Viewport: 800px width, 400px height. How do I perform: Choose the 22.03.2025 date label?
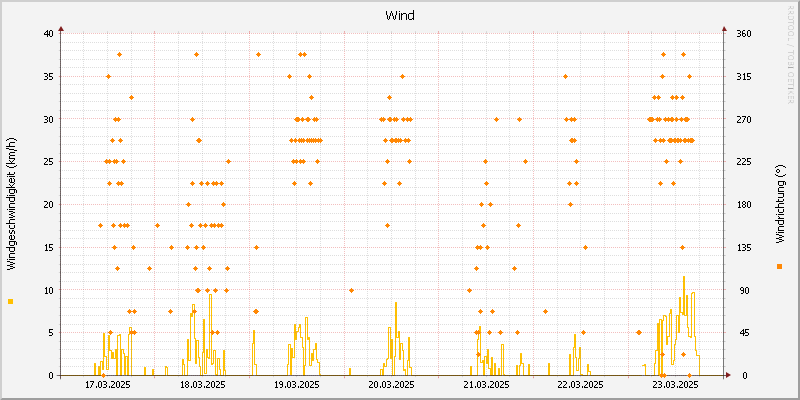click(579, 385)
